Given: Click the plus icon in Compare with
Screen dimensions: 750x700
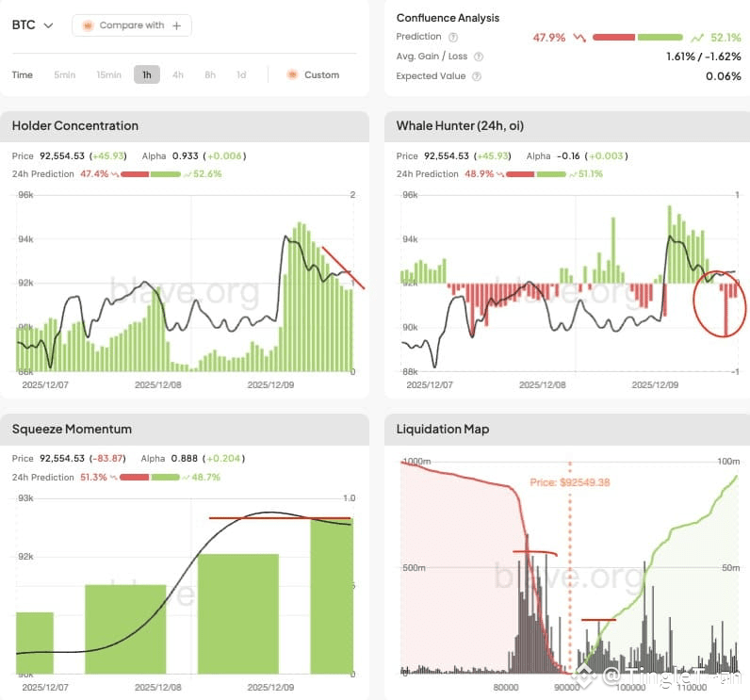Looking at the screenshot, I should click(177, 25).
